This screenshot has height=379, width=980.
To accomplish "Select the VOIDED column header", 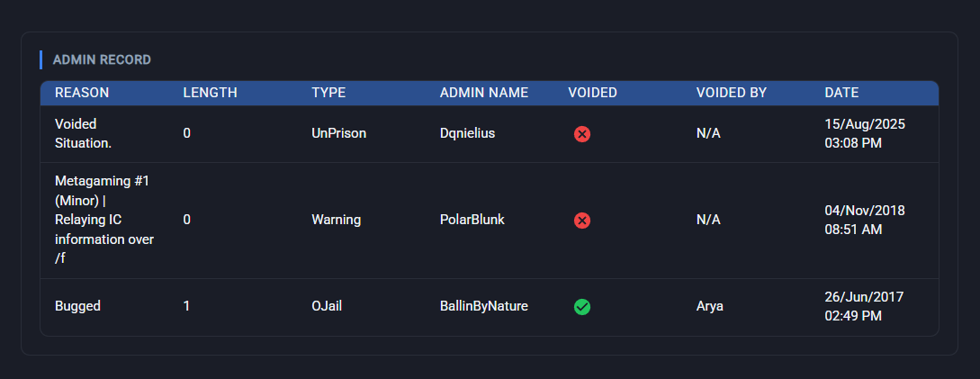I will point(592,93).
